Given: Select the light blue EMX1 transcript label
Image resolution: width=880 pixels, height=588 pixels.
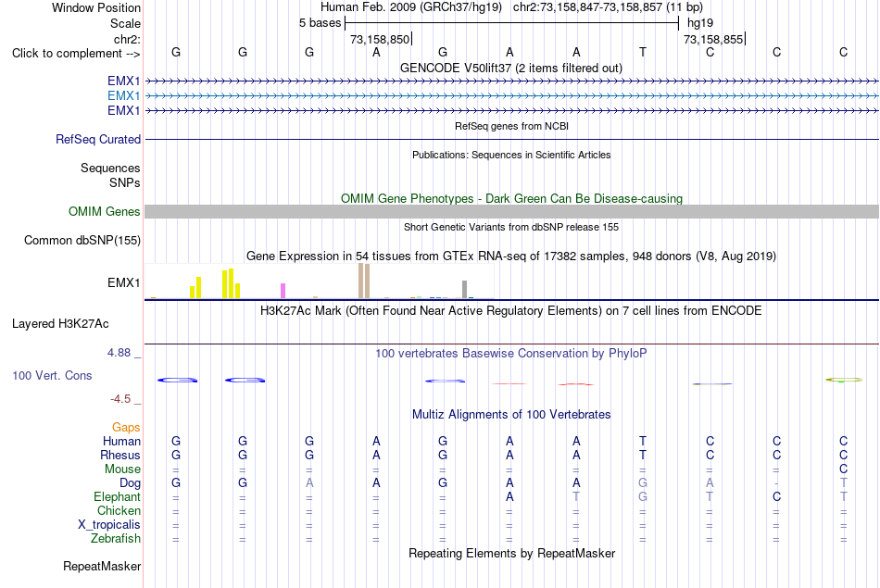Looking at the screenshot, I should coord(123,95).
